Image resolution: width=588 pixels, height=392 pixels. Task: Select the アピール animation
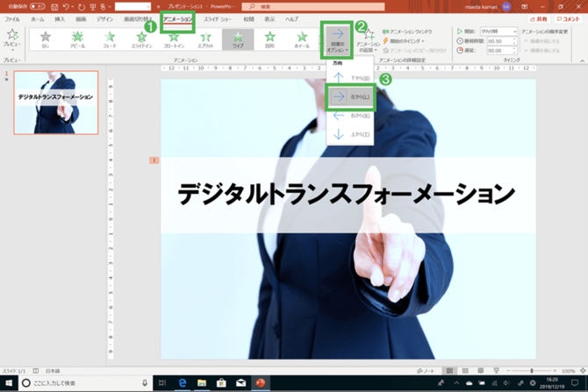(x=77, y=39)
